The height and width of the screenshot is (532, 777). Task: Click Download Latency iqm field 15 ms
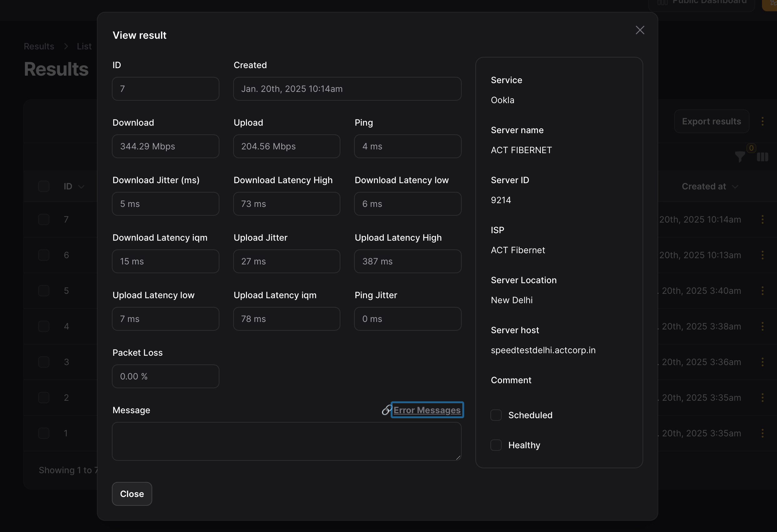click(166, 261)
